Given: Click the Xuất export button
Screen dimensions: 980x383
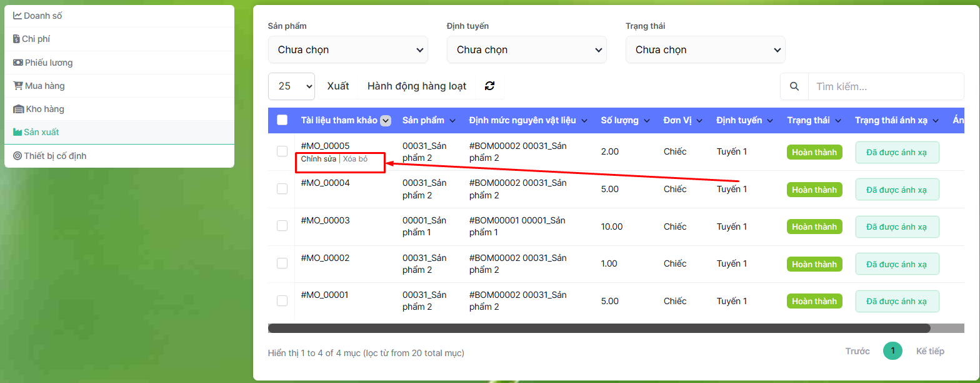Looking at the screenshot, I should [x=338, y=86].
